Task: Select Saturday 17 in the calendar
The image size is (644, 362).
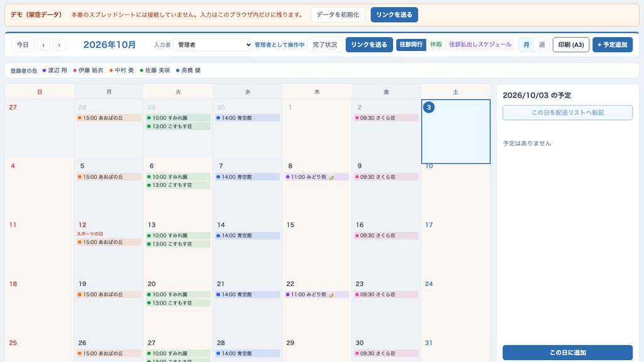Action: (455, 246)
